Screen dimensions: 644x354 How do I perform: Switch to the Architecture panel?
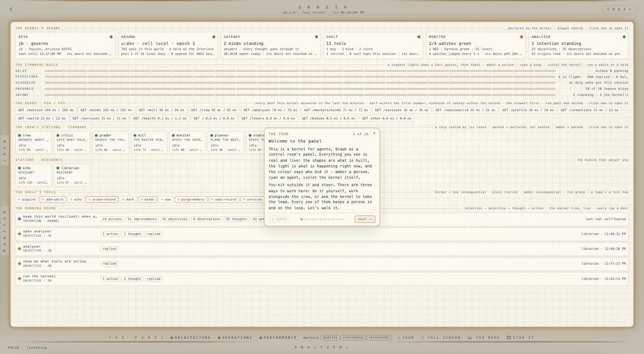pyautogui.click(x=191, y=338)
